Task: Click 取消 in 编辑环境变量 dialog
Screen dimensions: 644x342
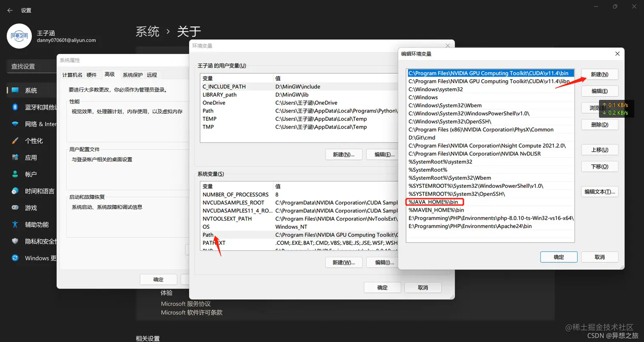Action: point(600,257)
